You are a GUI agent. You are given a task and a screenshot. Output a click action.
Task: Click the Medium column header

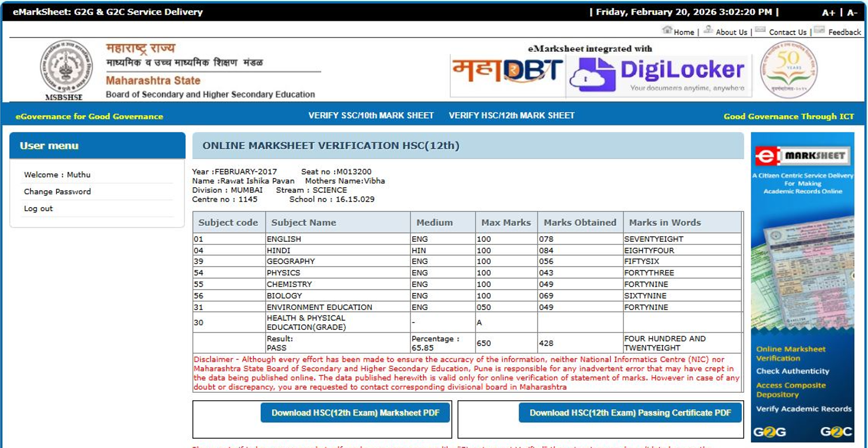443,222
